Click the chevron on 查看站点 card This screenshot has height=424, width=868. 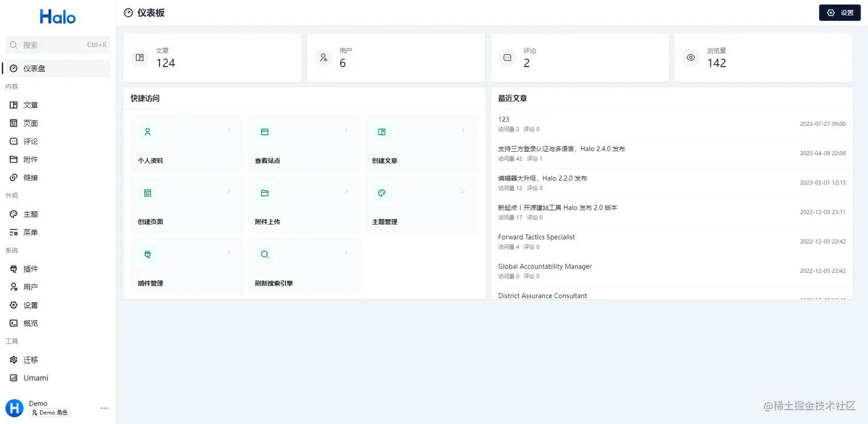(346, 130)
